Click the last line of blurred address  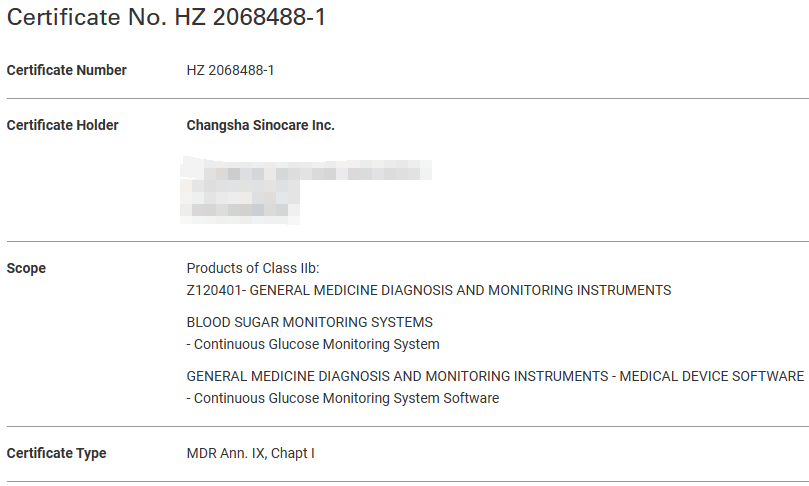click(240, 210)
